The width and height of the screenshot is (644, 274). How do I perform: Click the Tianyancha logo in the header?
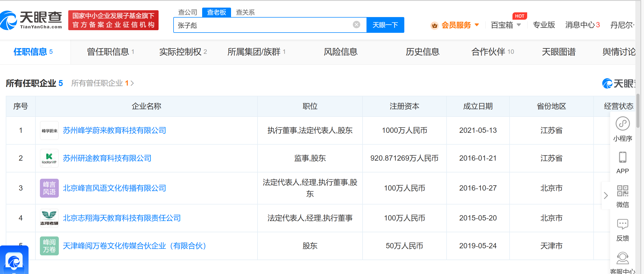(x=32, y=20)
